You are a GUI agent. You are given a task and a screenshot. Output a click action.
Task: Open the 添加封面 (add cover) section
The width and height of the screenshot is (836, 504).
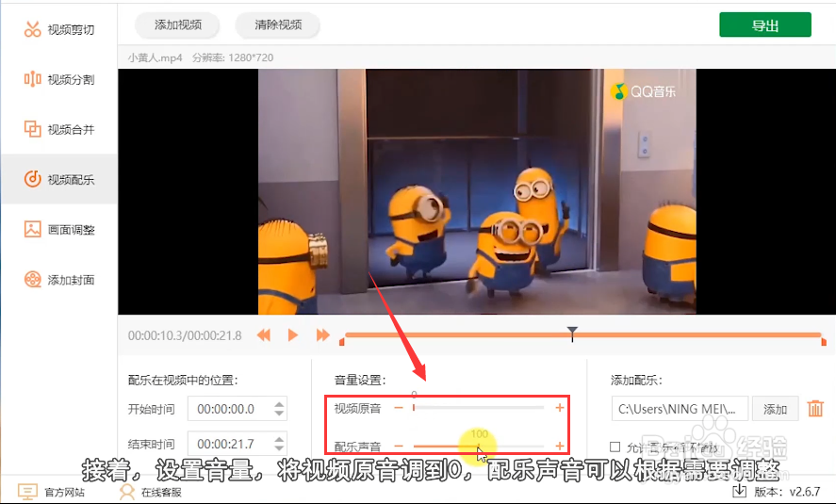(x=58, y=279)
